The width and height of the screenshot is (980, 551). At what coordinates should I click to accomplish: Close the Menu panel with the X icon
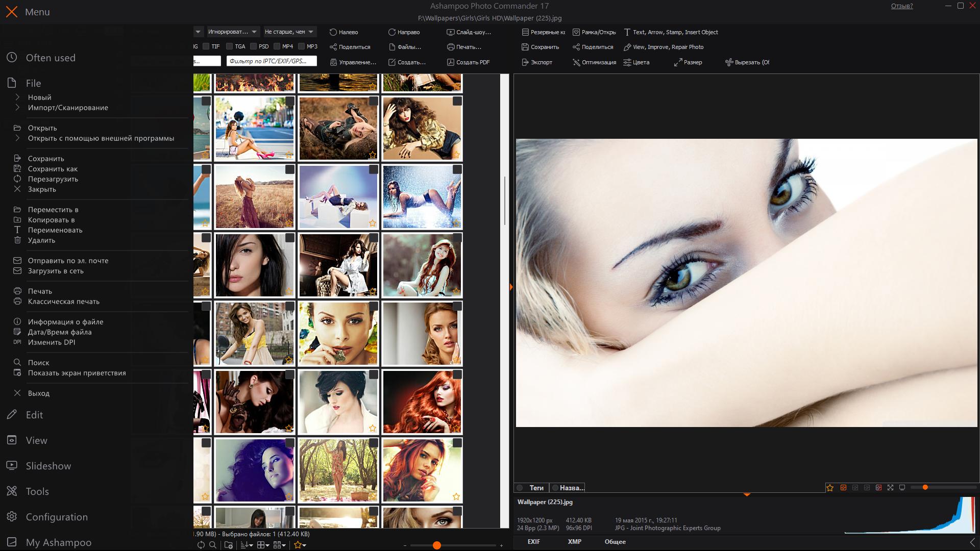(12, 12)
